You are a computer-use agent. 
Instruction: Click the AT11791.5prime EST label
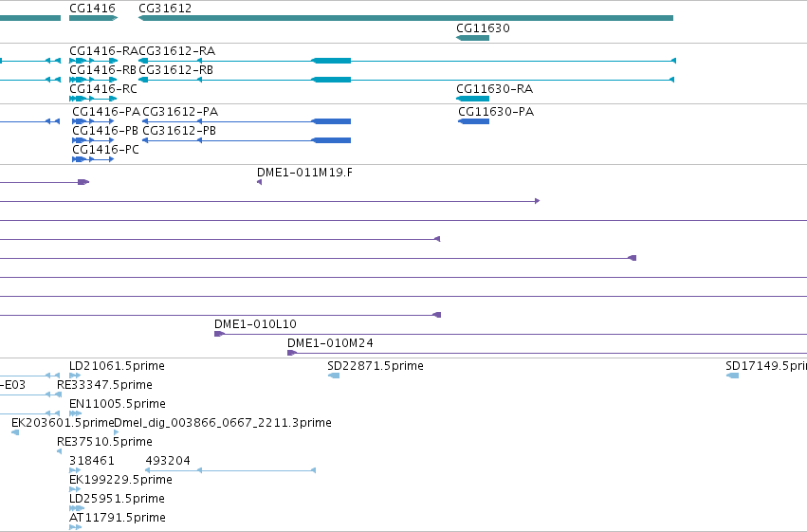point(118,518)
